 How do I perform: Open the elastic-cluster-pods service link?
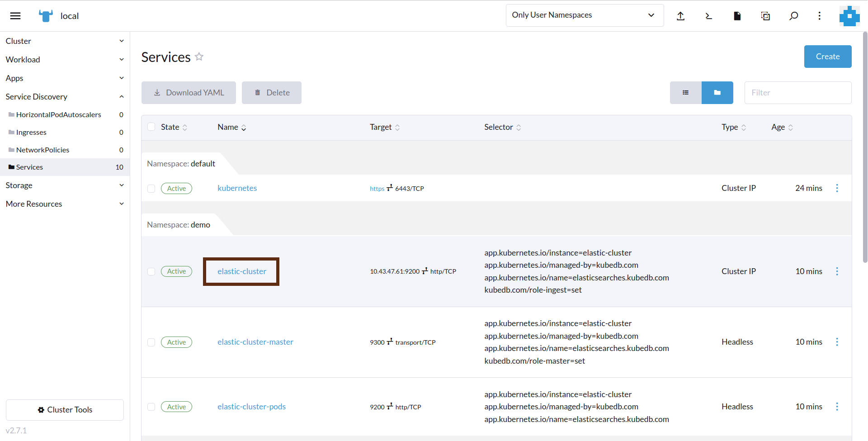point(251,406)
